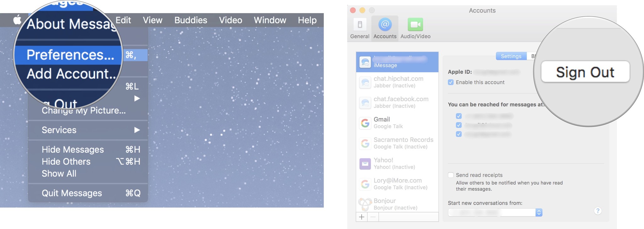Open the Buddies menu
This screenshot has width=644, height=229.
(191, 20)
